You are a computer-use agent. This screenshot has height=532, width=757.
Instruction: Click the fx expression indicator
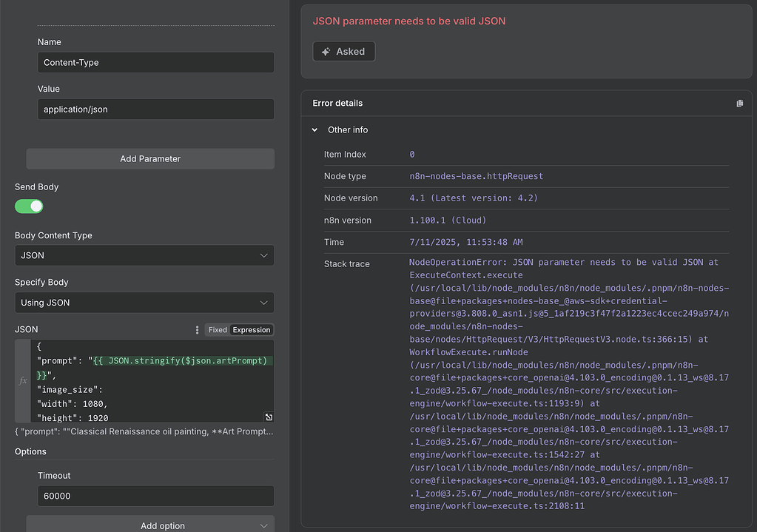(x=22, y=378)
